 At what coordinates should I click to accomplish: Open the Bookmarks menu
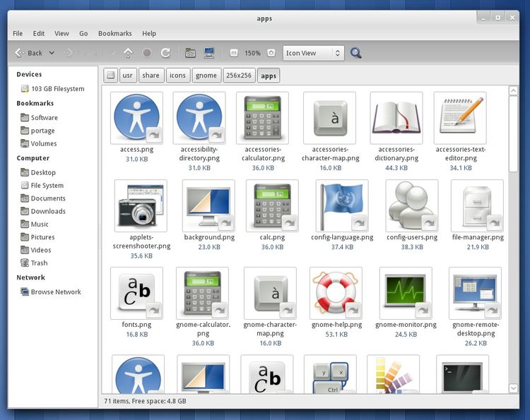click(x=114, y=33)
